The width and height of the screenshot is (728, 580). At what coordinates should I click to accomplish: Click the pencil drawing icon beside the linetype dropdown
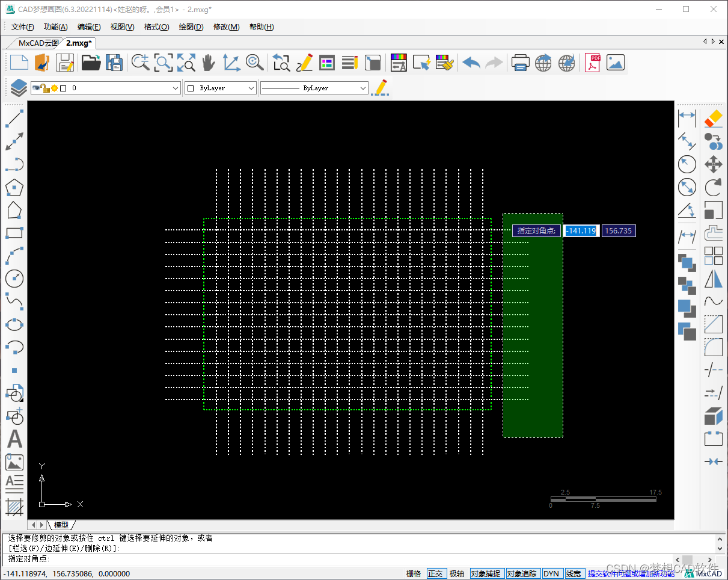click(x=380, y=88)
